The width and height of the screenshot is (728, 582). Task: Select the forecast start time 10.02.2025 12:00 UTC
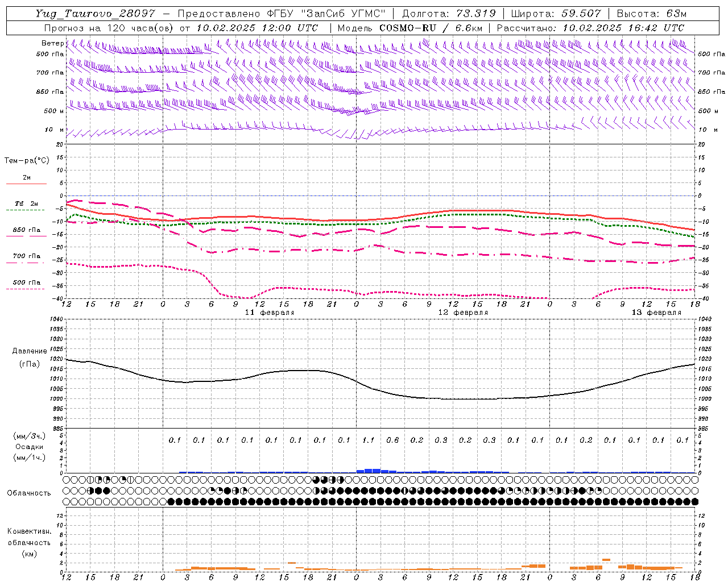[x=257, y=28]
